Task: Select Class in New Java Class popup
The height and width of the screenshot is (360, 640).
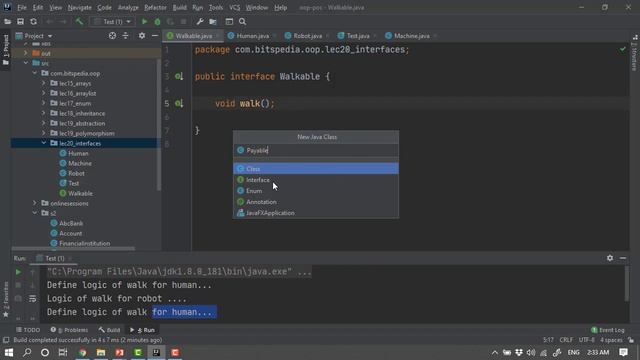Action: pyautogui.click(x=316, y=169)
